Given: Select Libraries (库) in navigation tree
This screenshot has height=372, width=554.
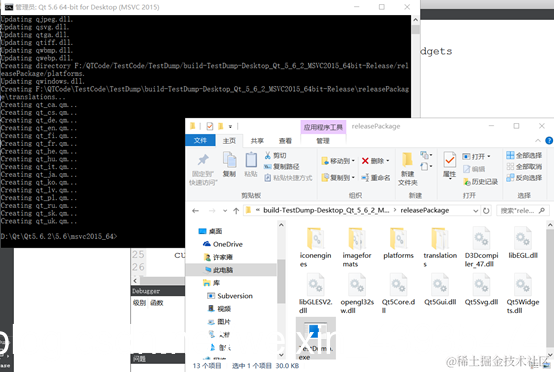Looking at the screenshot, I should tap(212, 283).
